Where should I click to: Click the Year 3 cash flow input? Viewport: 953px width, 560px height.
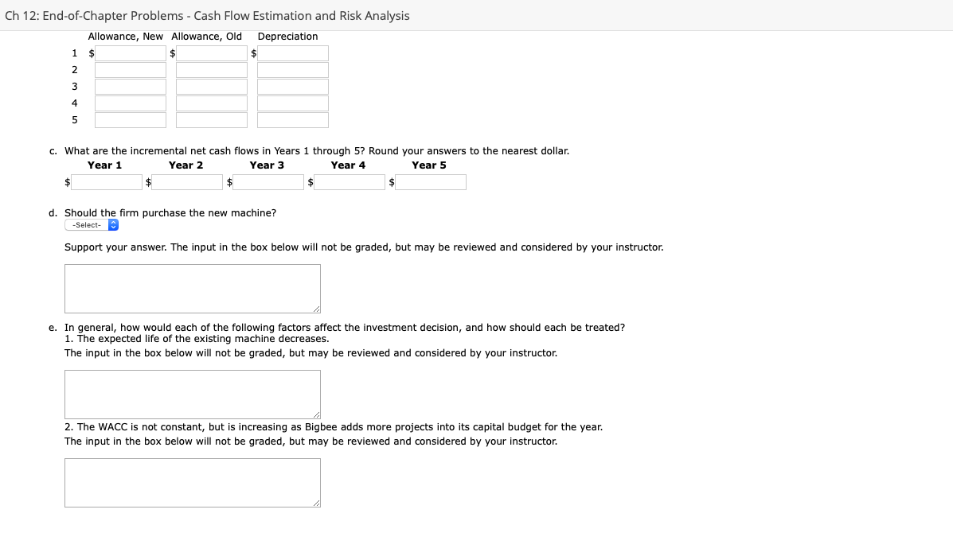point(268,181)
